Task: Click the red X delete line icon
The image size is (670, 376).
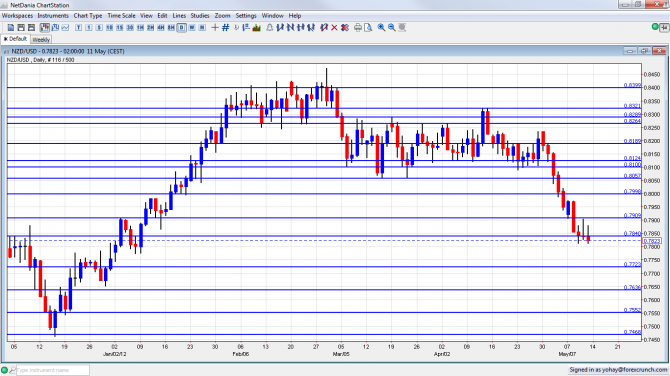Action: 334,27
